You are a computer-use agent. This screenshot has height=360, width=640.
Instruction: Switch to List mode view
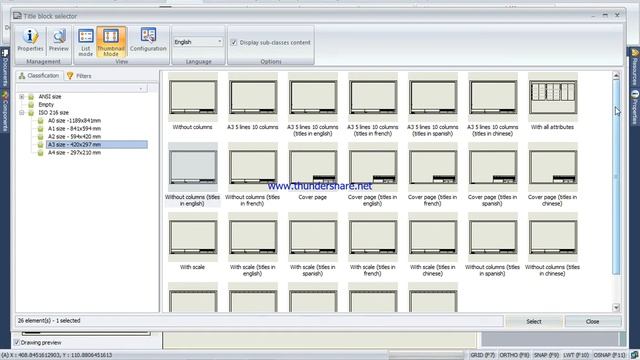86,42
